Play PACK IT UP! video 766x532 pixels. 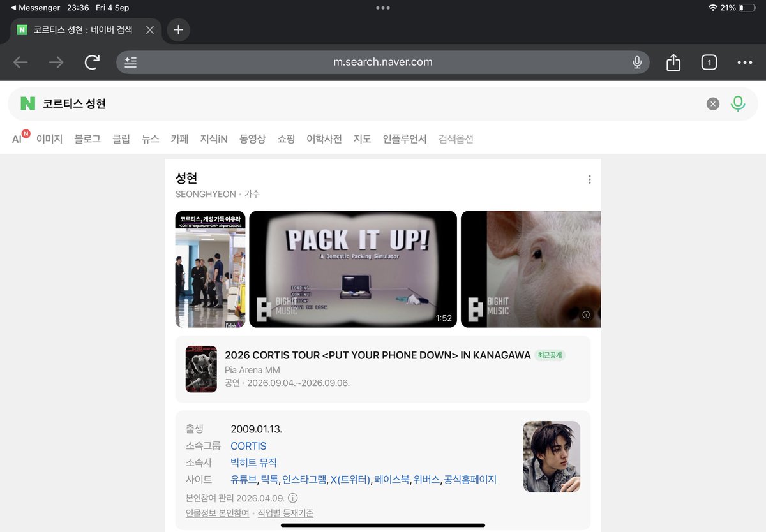tap(353, 269)
